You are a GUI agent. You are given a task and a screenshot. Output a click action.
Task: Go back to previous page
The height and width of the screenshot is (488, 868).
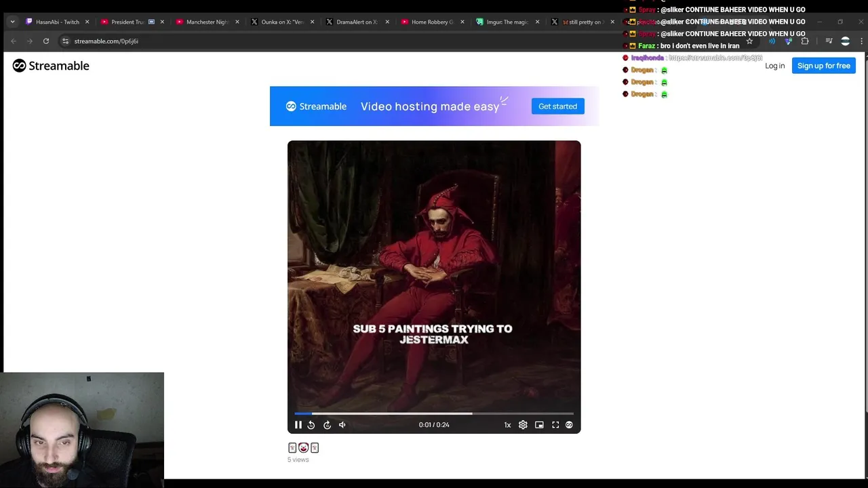(x=14, y=41)
